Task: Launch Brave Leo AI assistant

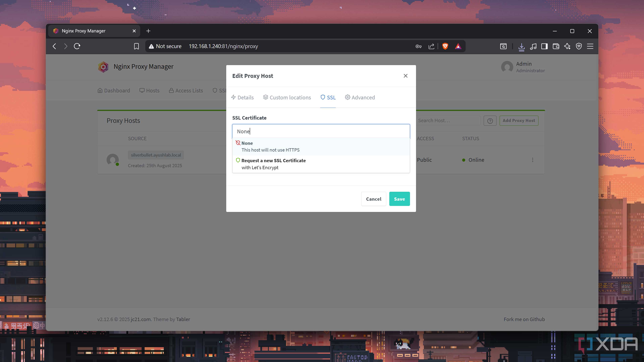Action: [x=567, y=46]
